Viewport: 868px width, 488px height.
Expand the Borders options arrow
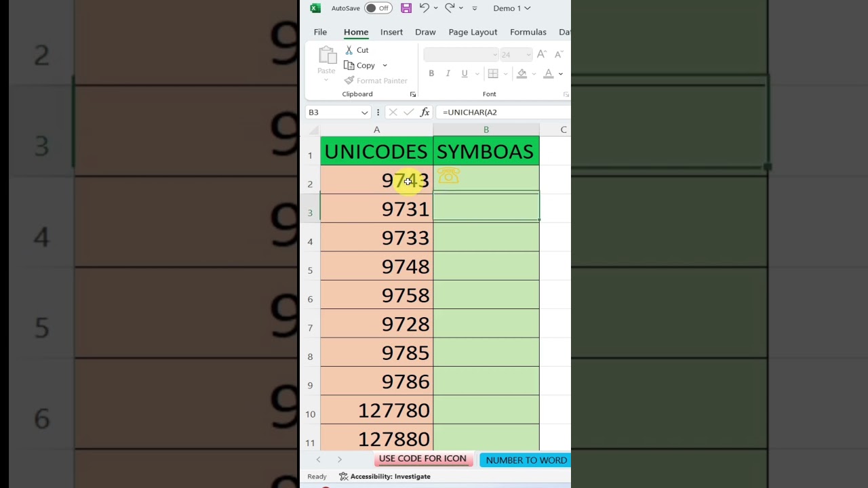click(x=505, y=74)
